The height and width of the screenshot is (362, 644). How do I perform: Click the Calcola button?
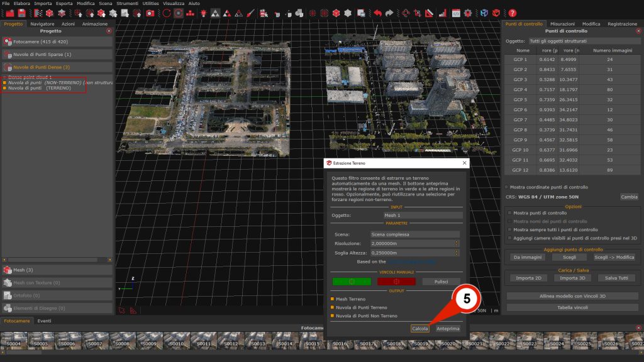(419, 328)
